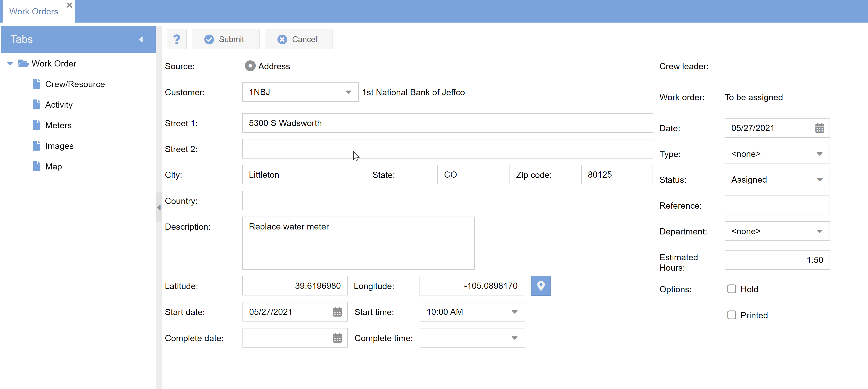Screen dimensions: 868x389
Task: Open the Customer dropdown list
Action: coord(348,92)
